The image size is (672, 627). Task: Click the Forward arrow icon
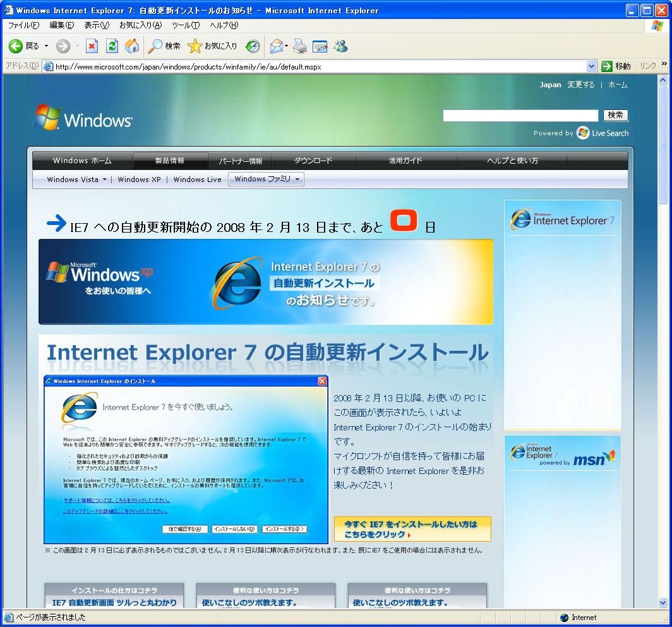point(63,46)
